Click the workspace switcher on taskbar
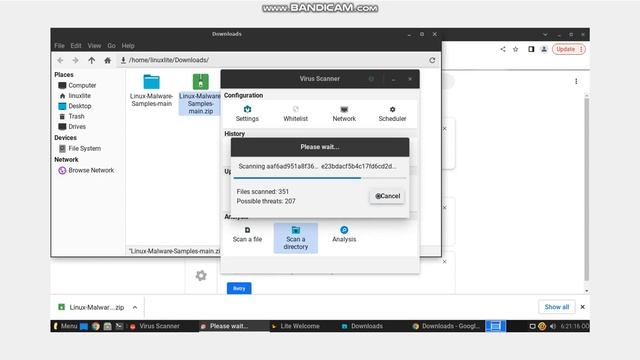 coord(495,326)
